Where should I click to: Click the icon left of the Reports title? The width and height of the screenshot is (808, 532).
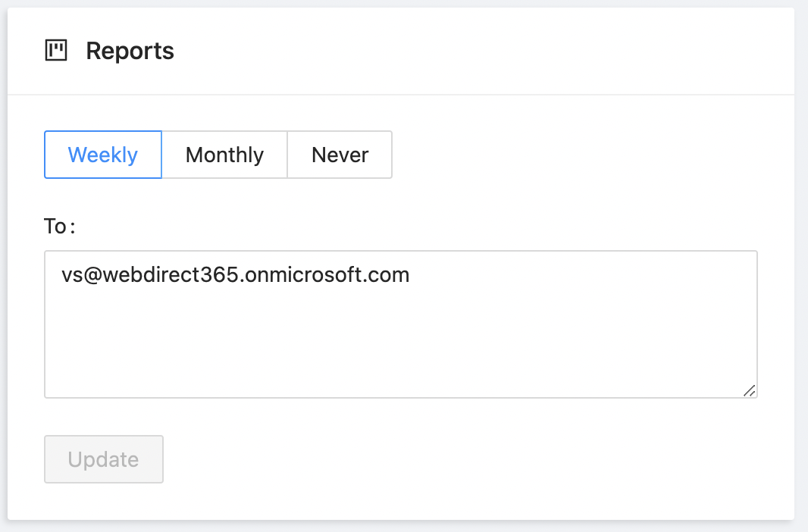coord(56,51)
